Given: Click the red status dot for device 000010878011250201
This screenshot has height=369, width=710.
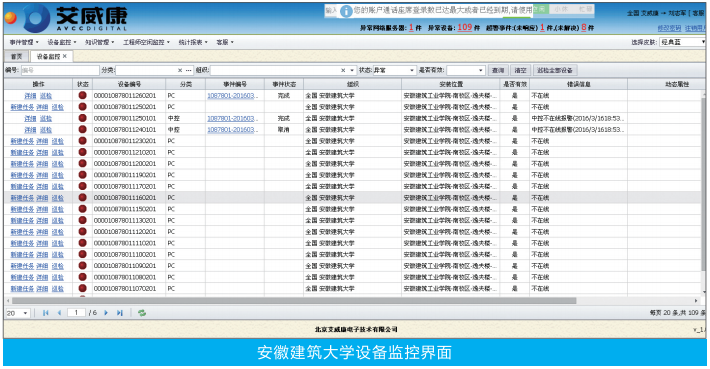Looking at the screenshot, I should 82,107.
